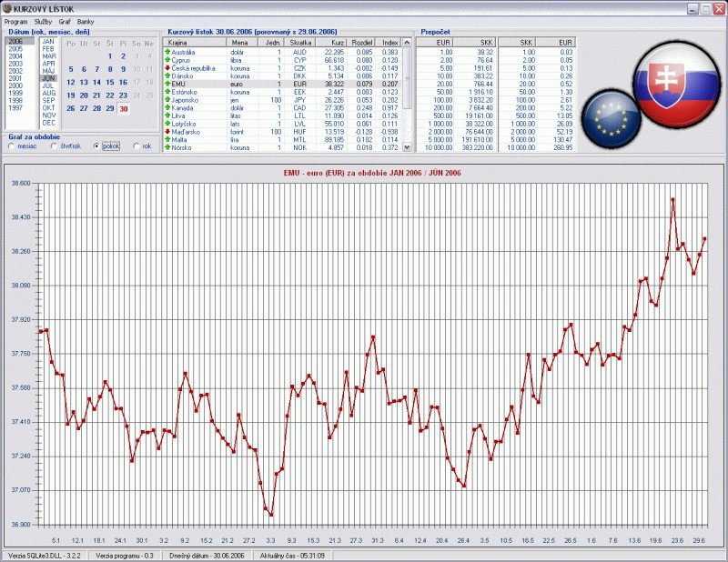Open the Program menu
The width and height of the screenshot is (728, 562).
click(x=15, y=21)
